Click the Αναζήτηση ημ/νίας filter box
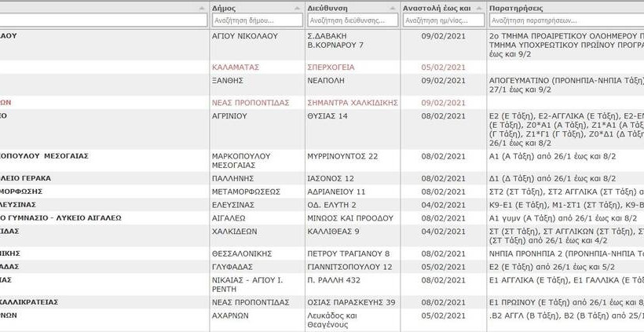Image resolution: width=644 pixels, height=332 pixels. pos(443,20)
